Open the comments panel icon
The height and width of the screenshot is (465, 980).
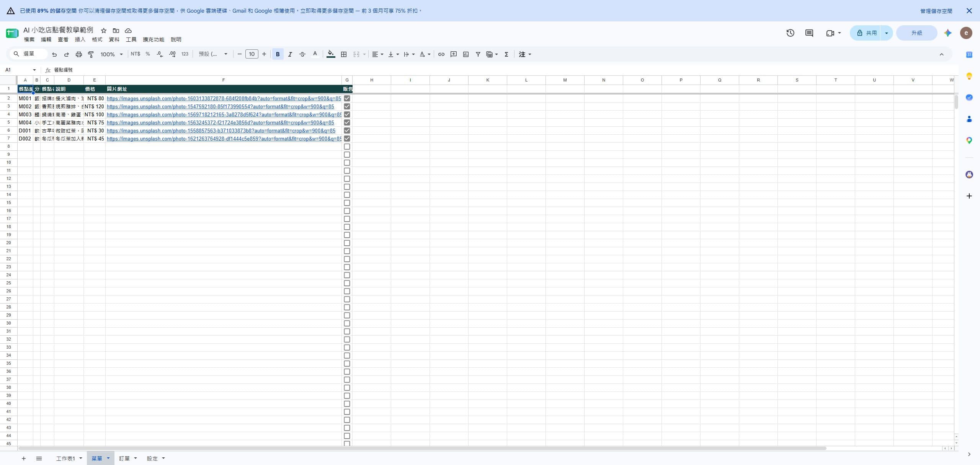(x=809, y=33)
